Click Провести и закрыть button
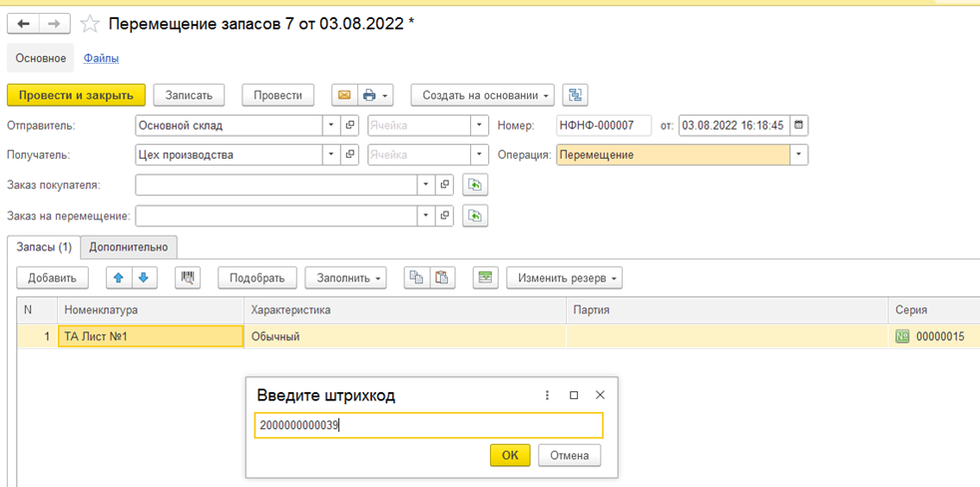 [76, 95]
